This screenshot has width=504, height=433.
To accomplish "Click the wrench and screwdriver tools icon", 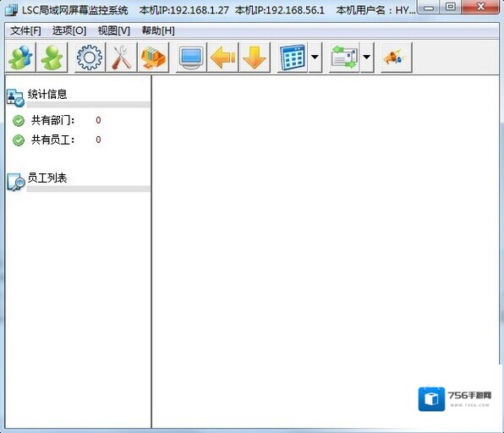I will pos(122,58).
